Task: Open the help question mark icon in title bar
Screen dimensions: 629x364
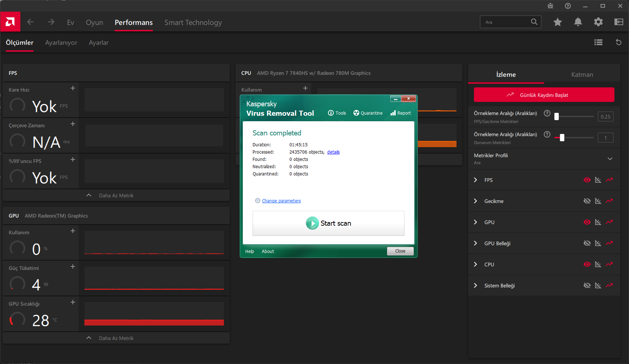Action: [568, 6]
